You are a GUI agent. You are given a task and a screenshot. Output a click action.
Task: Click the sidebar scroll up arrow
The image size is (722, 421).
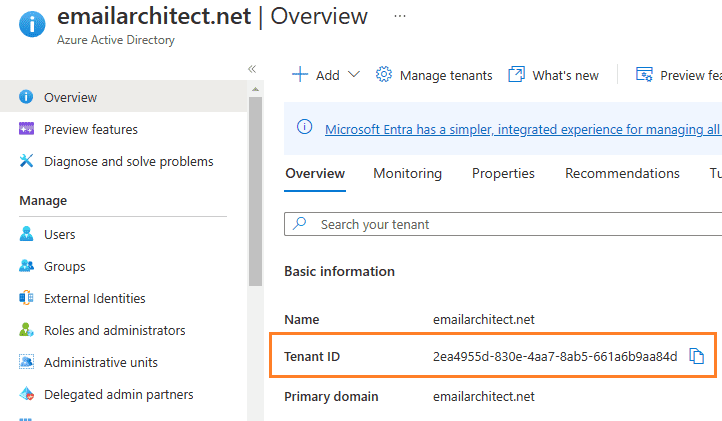255,89
